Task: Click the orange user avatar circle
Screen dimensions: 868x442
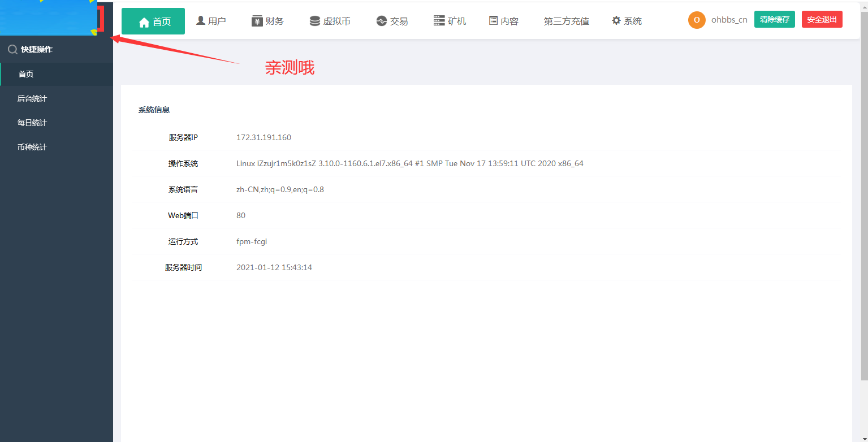Action: [x=697, y=20]
